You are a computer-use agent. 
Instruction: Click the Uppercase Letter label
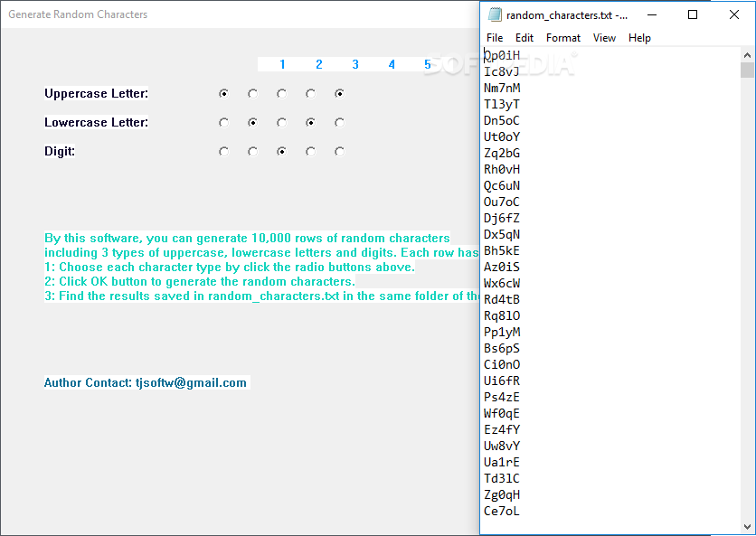97,93
